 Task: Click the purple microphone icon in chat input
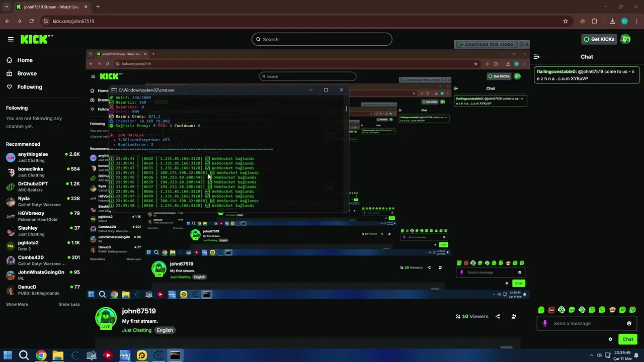pos(545,323)
